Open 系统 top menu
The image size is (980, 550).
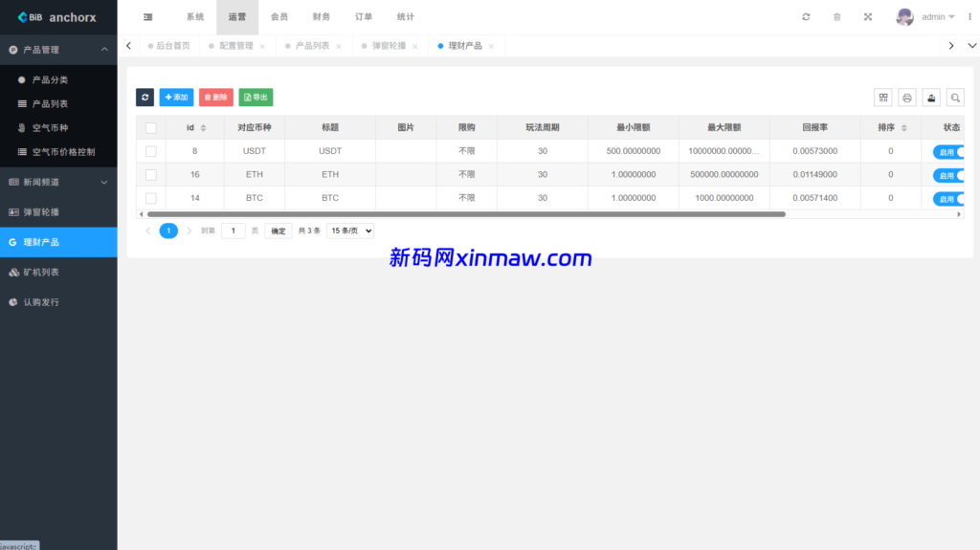click(x=195, y=17)
